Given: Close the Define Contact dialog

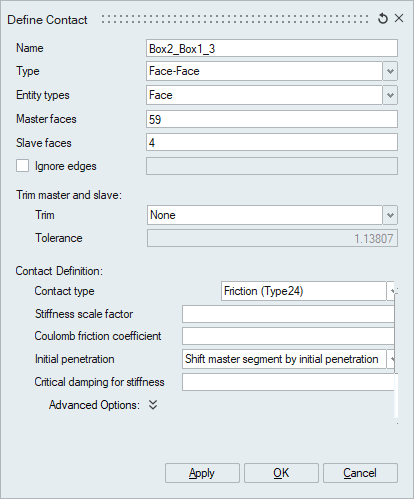Looking at the screenshot, I should pyautogui.click(x=399, y=18).
